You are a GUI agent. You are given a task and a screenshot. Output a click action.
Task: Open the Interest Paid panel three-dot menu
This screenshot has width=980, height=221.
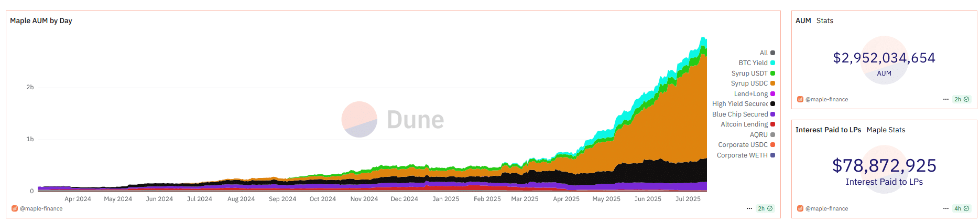click(x=946, y=208)
